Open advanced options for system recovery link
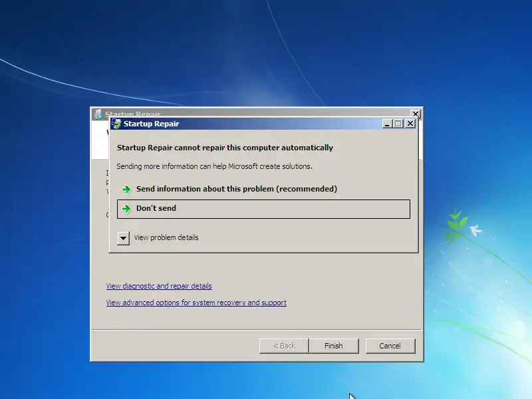532x399 pixels. click(196, 303)
